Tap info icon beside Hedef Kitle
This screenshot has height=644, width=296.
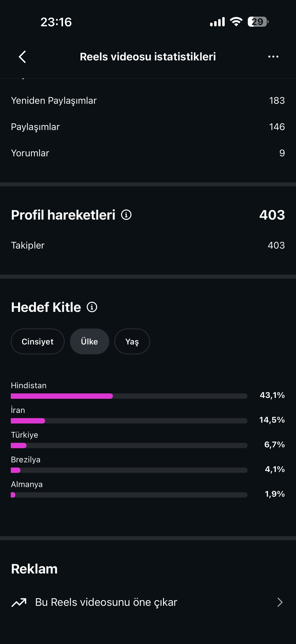[92, 307]
